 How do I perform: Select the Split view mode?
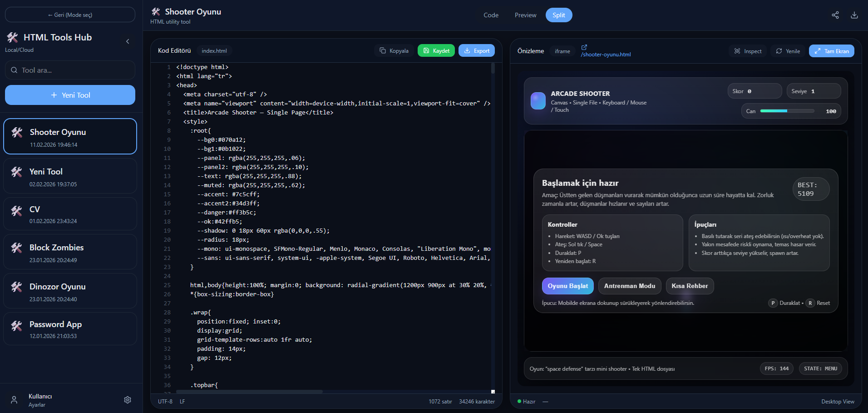point(558,15)
